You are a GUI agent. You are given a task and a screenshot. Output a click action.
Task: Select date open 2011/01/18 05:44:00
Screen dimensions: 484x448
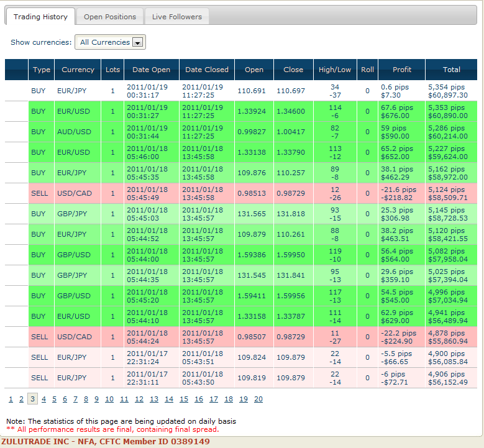point(151,255)
